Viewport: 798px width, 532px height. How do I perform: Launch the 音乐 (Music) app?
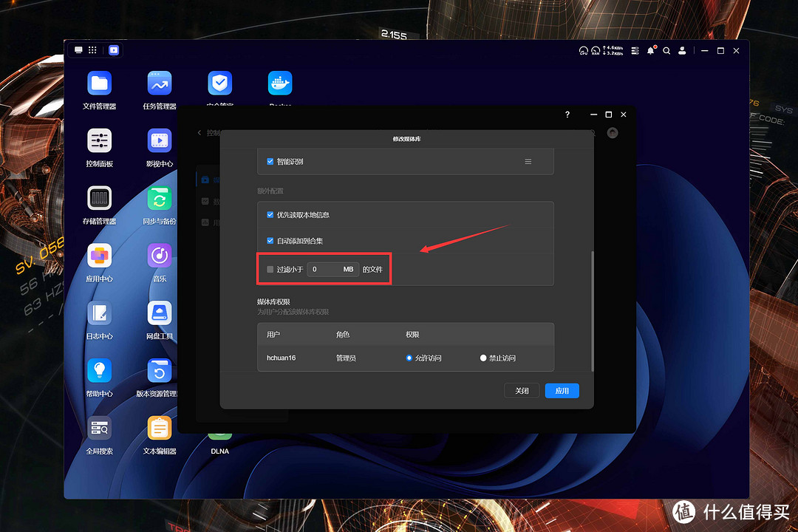click(159, 256)
